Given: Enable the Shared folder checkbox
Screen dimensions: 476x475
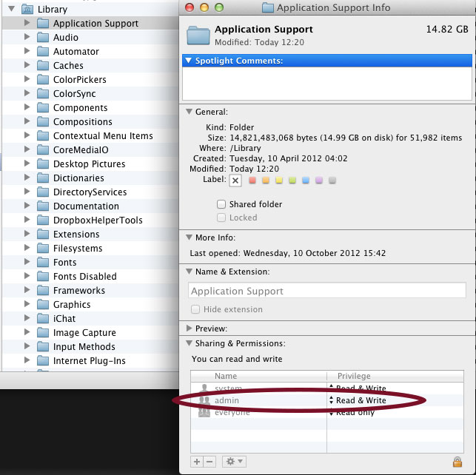Looking at the screenshot, I should [221, 204].
